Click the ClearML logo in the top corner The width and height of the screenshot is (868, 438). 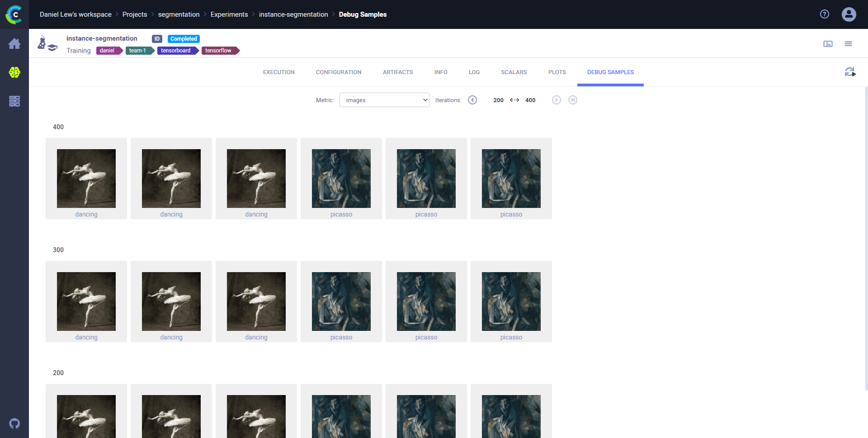point(14,14)
